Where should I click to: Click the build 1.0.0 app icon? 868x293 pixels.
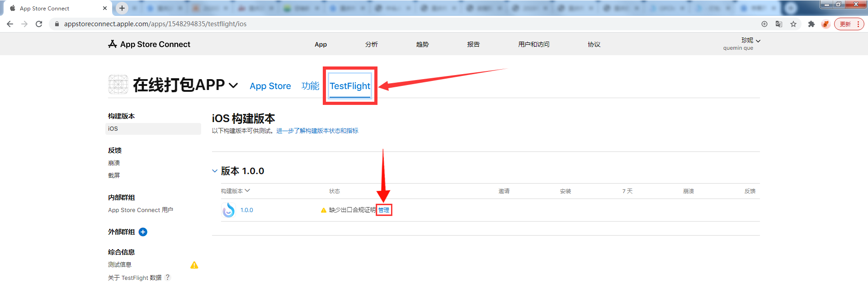coord(229,210)
